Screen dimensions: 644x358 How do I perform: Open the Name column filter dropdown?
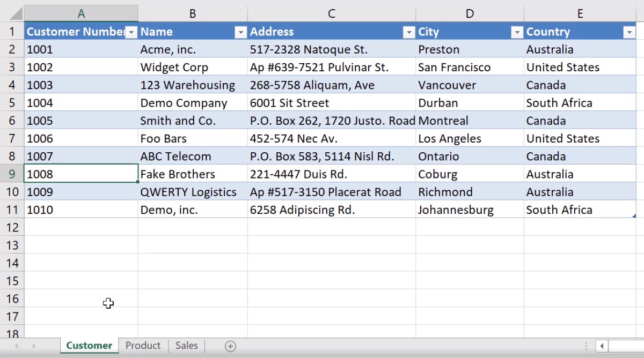[240, 33]
